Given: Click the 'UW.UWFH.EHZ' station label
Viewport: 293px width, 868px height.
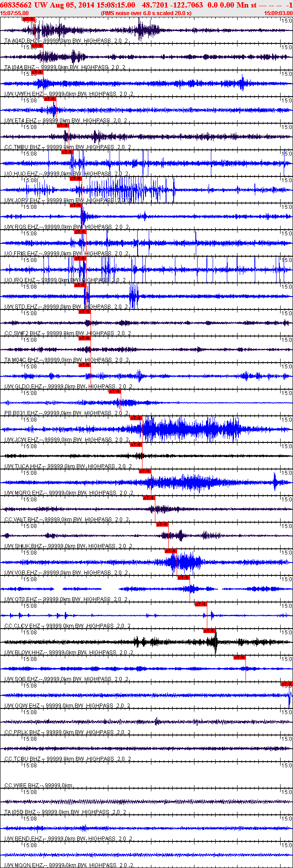Looking at the screenshot, I should click(24, 94).
